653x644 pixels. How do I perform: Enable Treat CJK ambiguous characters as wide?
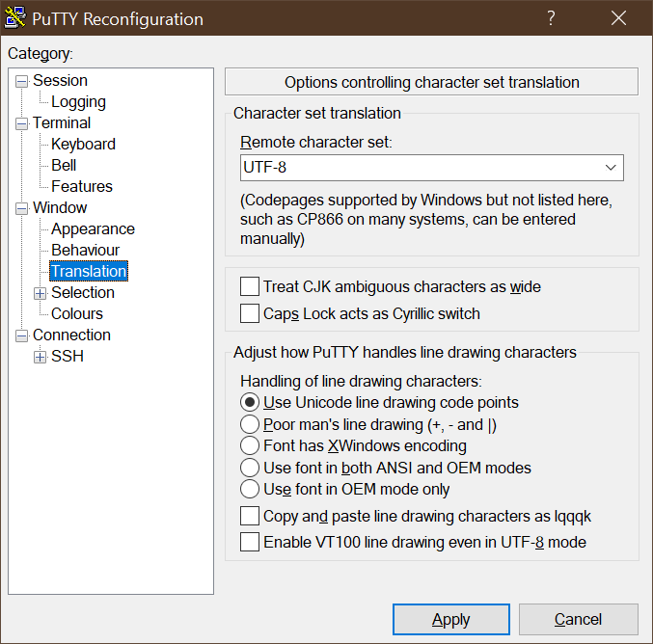point(250,286)
